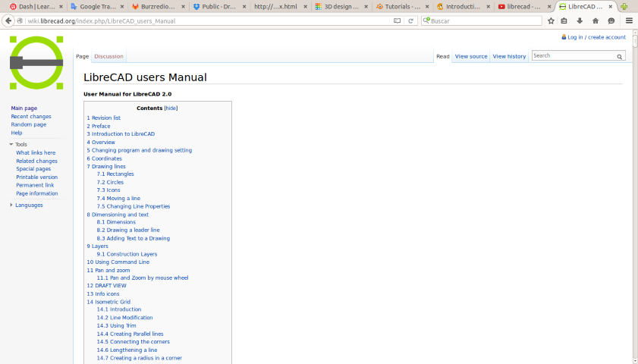Reload the page with the refresh icon

(x=411, y=20)
